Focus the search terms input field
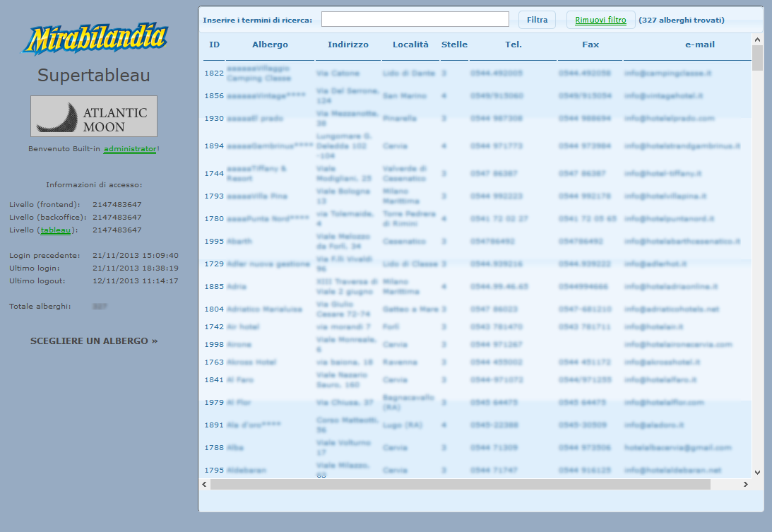This screenshot has width=772, height=532. point(415,19)
